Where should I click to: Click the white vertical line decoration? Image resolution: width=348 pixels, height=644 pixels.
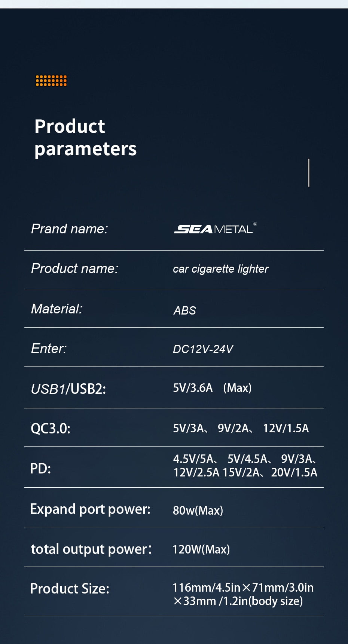click(x=309, y=172)
